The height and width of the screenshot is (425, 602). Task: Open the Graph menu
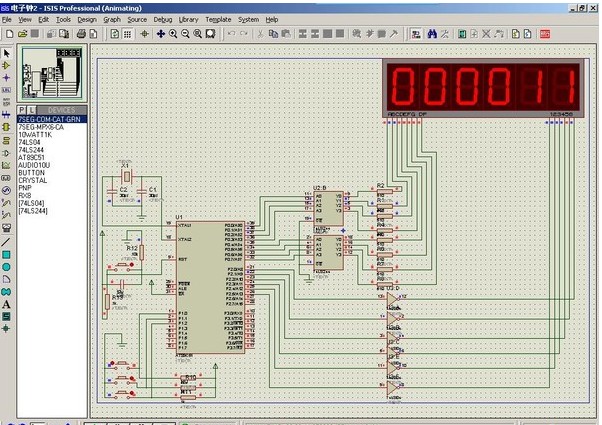click(112, 19)
